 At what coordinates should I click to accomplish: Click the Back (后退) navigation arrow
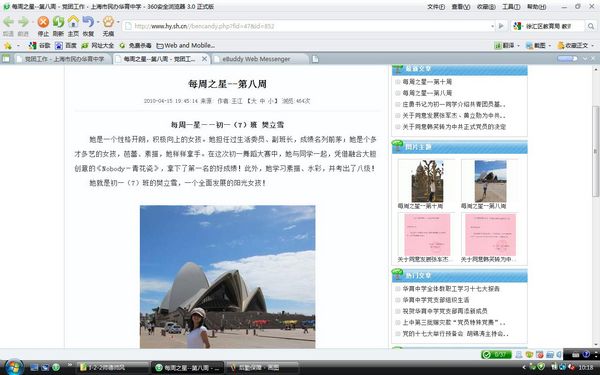(x=8, y=22)
